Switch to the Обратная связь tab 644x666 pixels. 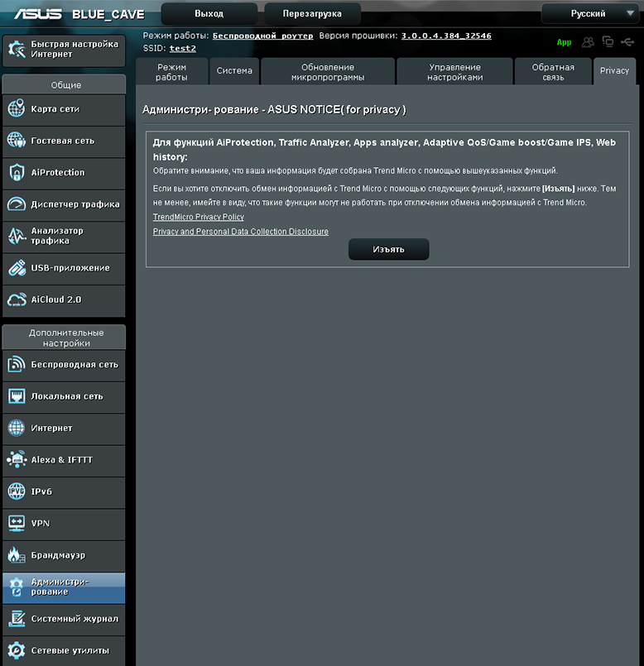coord(553,72)
